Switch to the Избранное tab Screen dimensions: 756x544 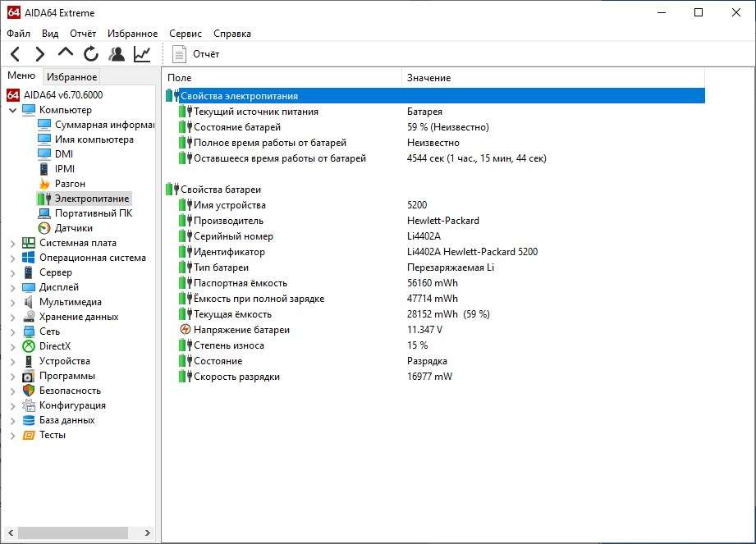coord(71,77)
